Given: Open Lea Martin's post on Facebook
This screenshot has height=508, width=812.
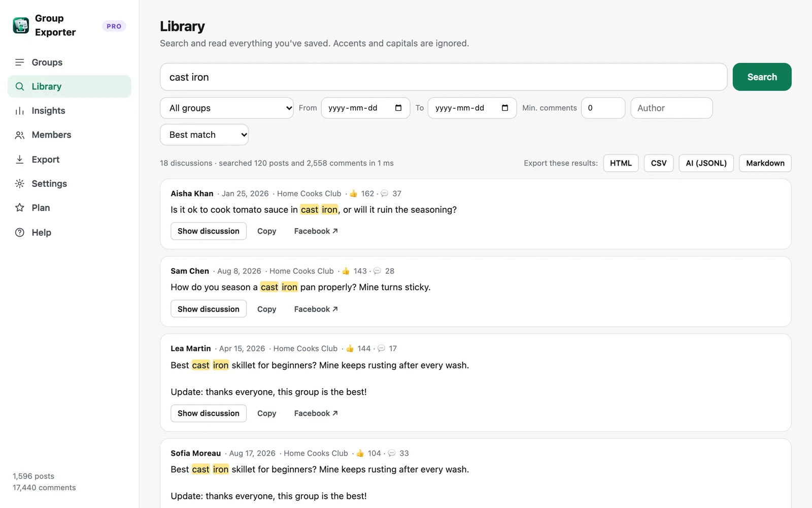Looking at the screenshot, I should (316, 414).
